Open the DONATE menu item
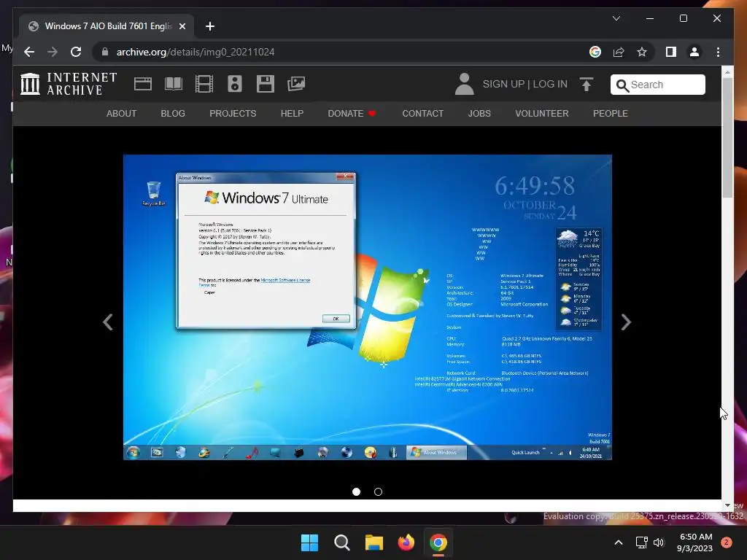 [352, 113]
